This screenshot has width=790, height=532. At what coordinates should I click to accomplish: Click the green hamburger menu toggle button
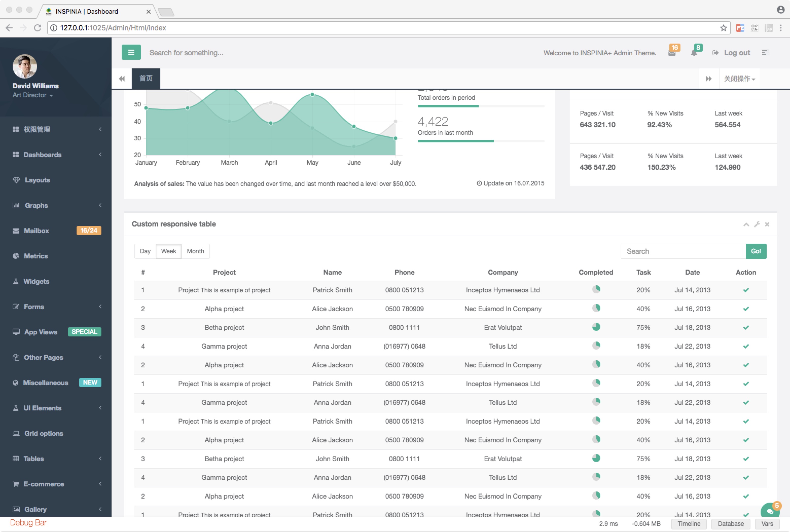131,52
